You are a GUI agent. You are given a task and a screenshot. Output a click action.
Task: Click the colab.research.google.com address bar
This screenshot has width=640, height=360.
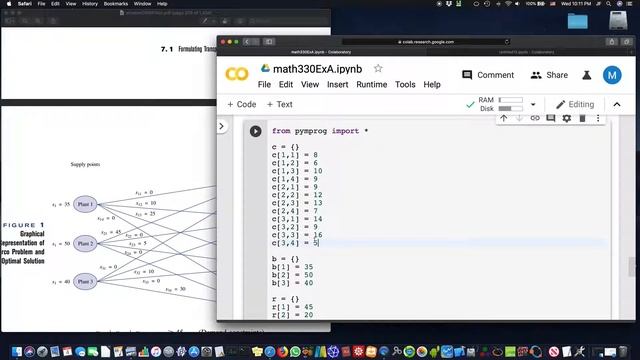point(426,42)
